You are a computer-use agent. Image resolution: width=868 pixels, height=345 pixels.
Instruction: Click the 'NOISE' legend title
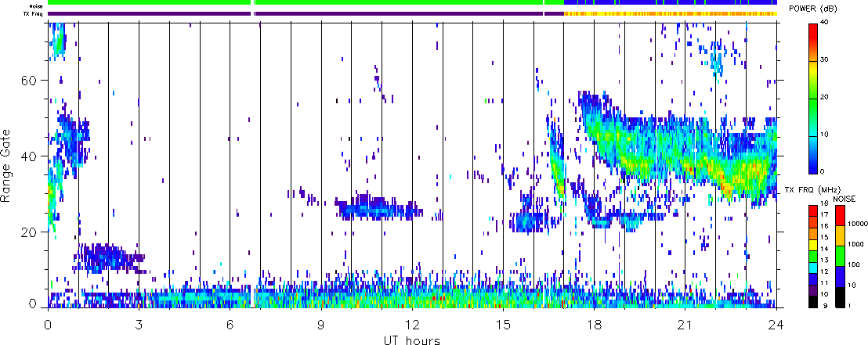tap(843, 198)
